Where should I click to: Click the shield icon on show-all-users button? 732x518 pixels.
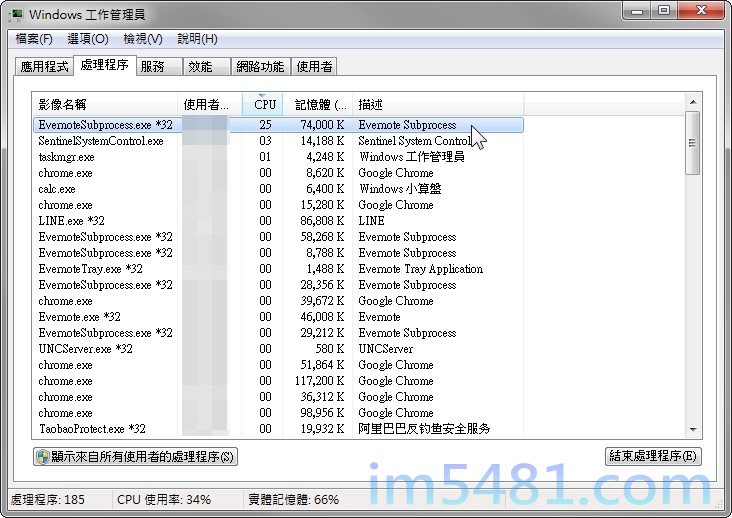42,457
